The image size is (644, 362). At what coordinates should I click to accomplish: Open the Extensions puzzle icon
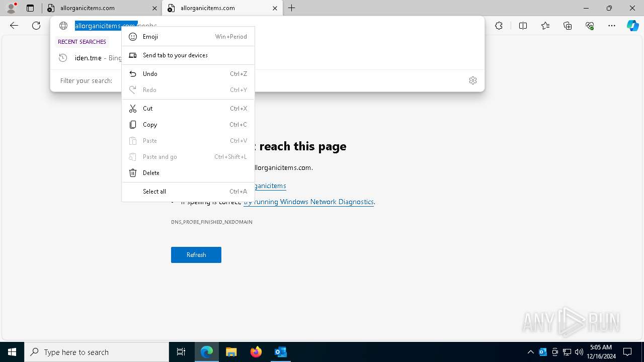pyautogui.click(x=499, y=26)
